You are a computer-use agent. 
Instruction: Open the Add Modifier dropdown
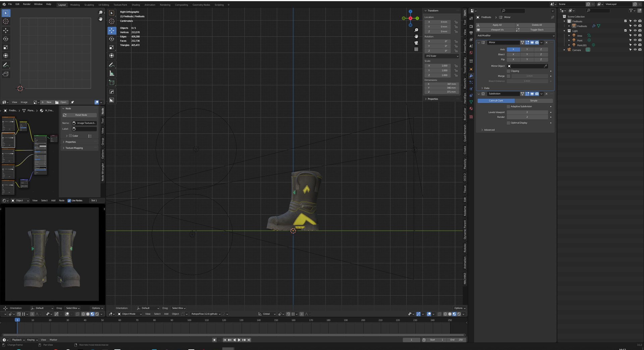tap(515, 36)
